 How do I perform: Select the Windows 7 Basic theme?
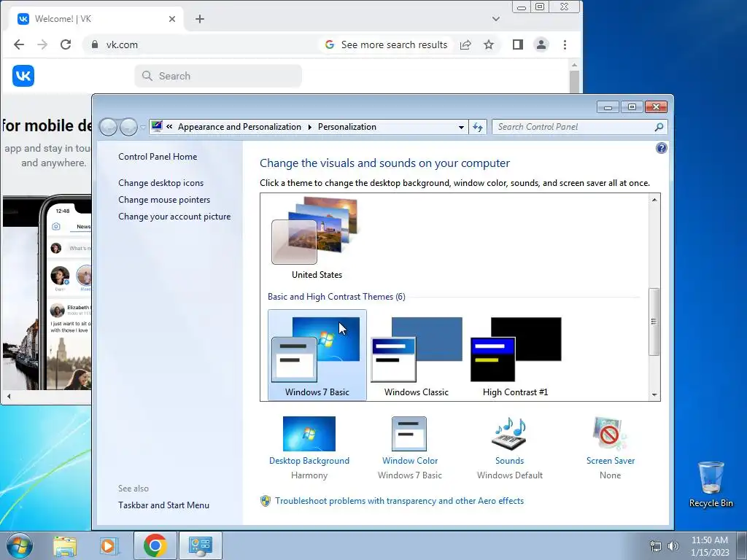coord(317,355)
